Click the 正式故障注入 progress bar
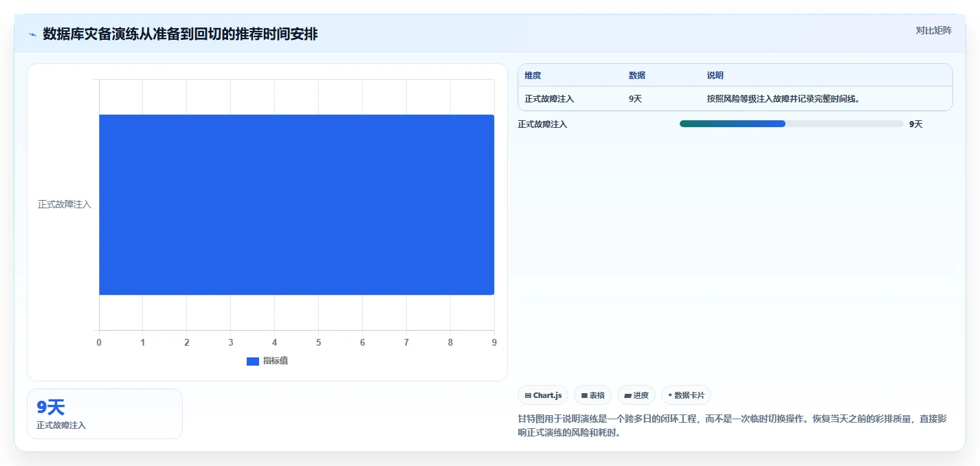This screenshot has height=466, width=980. point(791,124)
